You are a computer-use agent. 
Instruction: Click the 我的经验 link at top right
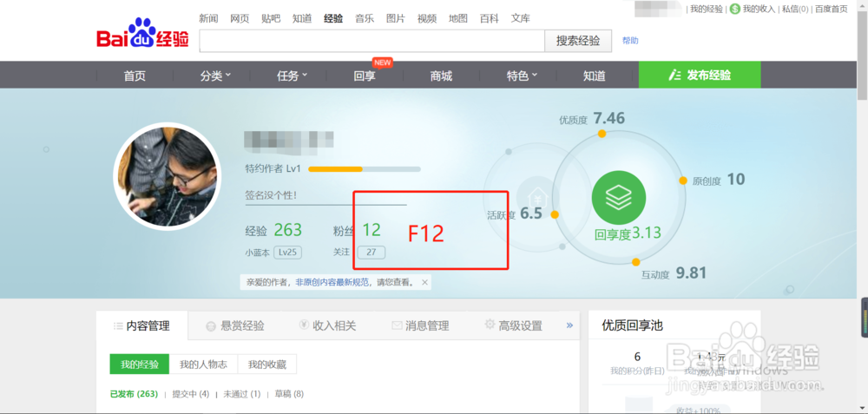707,9
